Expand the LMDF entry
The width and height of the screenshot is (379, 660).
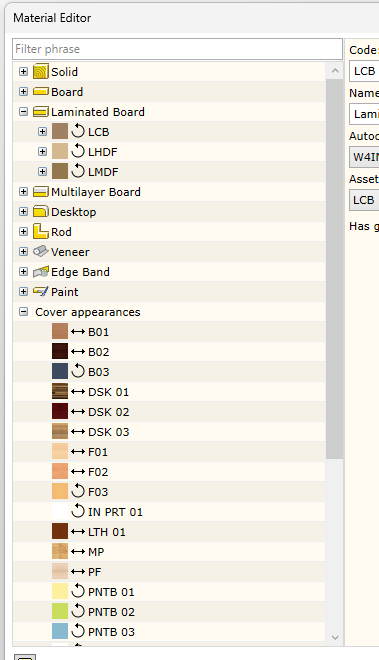coord(42,172)
